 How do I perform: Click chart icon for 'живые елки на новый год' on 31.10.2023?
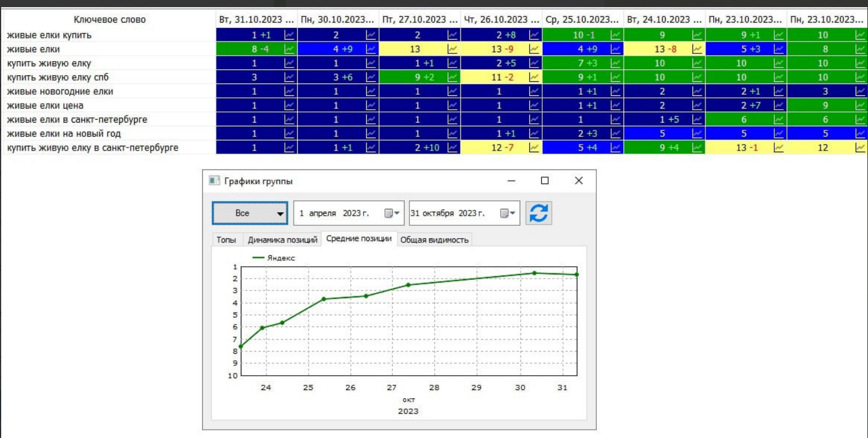tap(290, 134)
